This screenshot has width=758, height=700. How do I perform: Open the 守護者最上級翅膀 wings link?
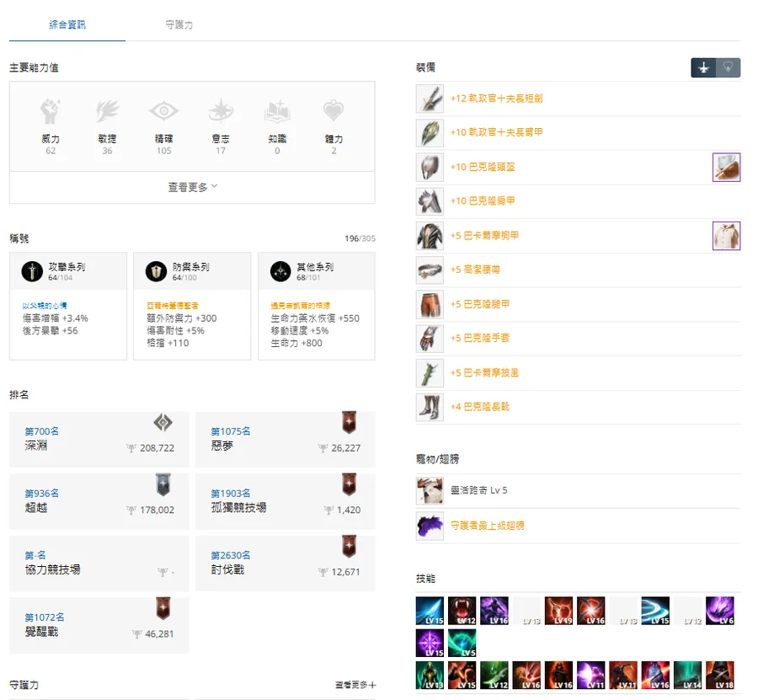[x=487, y=526]
